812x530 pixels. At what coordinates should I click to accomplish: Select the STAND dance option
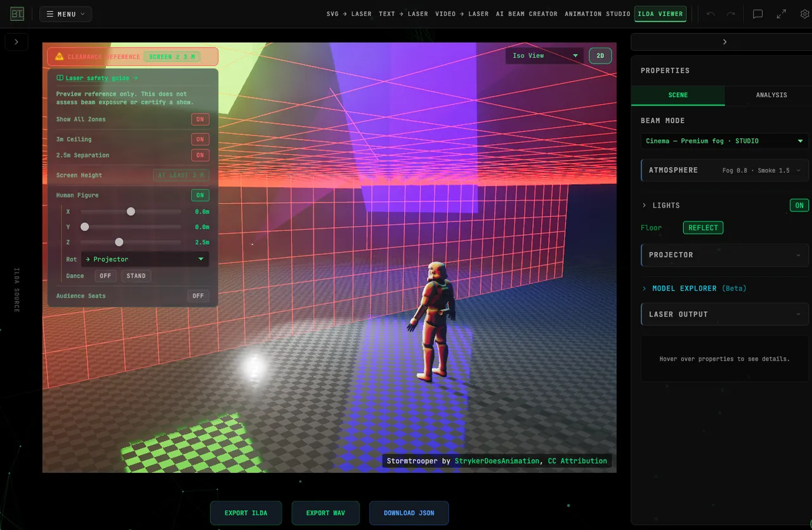(136, 276)
